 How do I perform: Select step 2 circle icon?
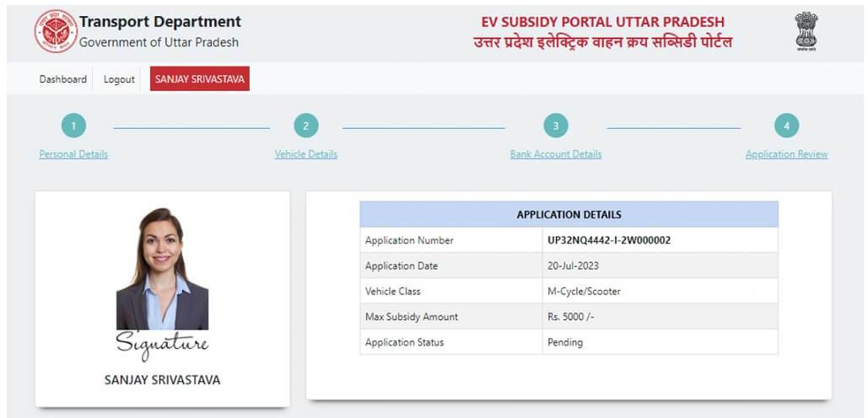point(306,126)
